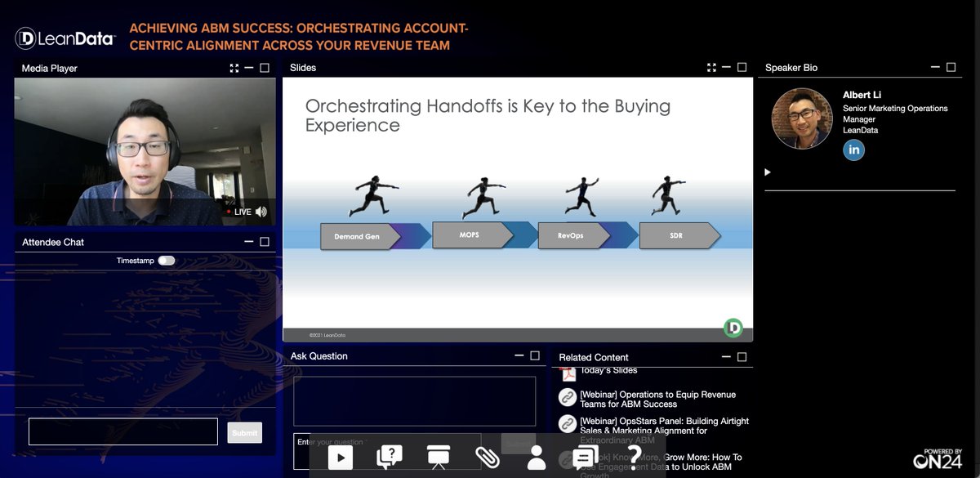Viewport: 980px width, 478px height.
Task: Click the Ask Question panel title
Action: (x=319, y=355)
